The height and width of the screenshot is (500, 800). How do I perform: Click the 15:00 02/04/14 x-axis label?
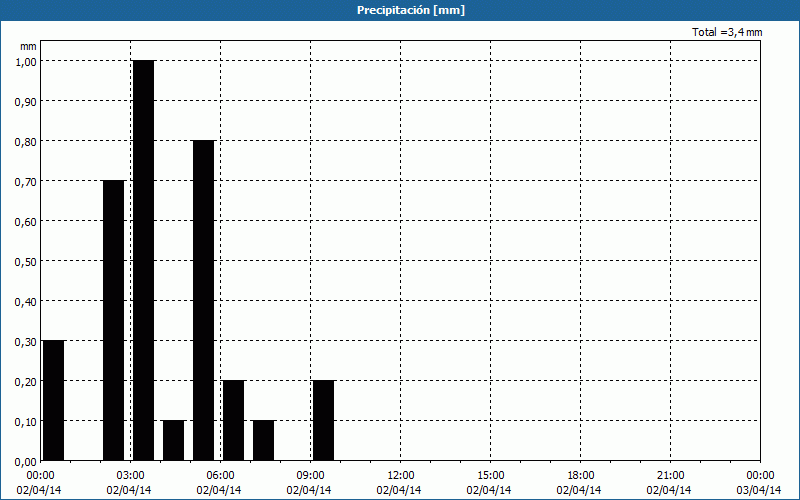489,483
